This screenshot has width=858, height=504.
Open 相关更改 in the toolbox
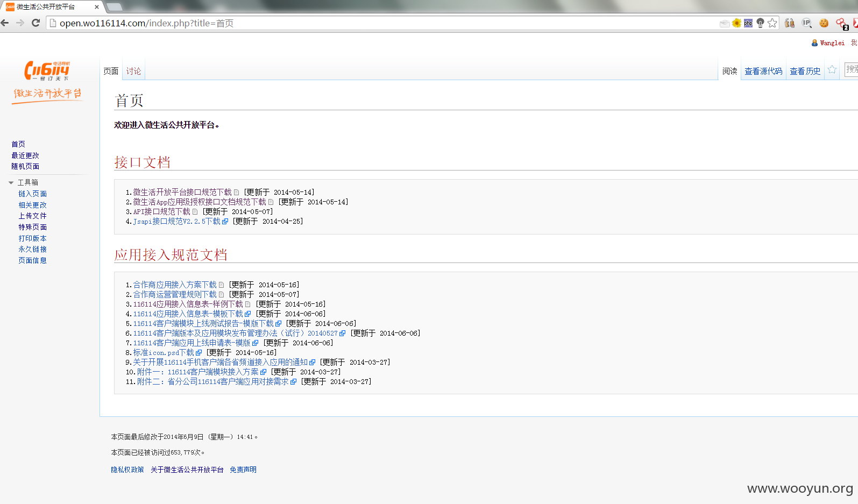click(x=32, y=205)
